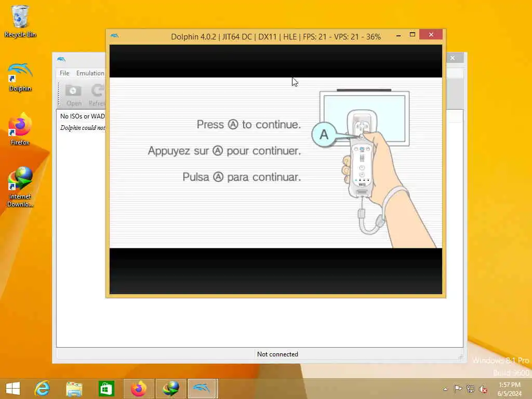Open the Firefox desktop shortcut

pyautogui.click(x=20, y=129)
